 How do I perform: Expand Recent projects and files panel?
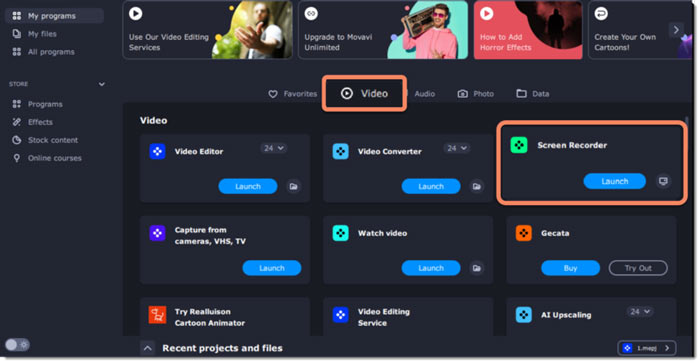(148, 348)
